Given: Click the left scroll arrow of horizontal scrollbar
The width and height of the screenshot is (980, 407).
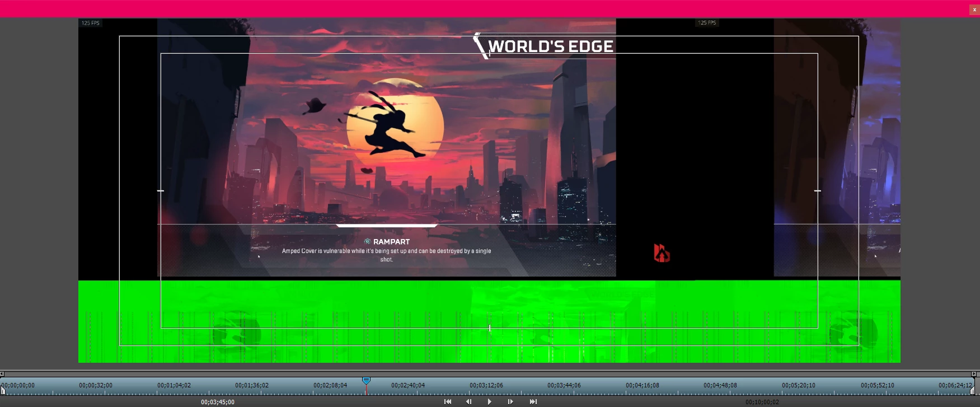Looking at the screenshot, I should (x=2, y=373).
